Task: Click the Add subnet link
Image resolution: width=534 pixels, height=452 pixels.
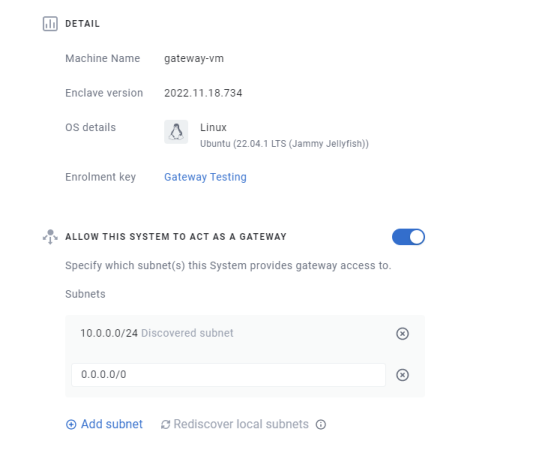Action: 112,424
